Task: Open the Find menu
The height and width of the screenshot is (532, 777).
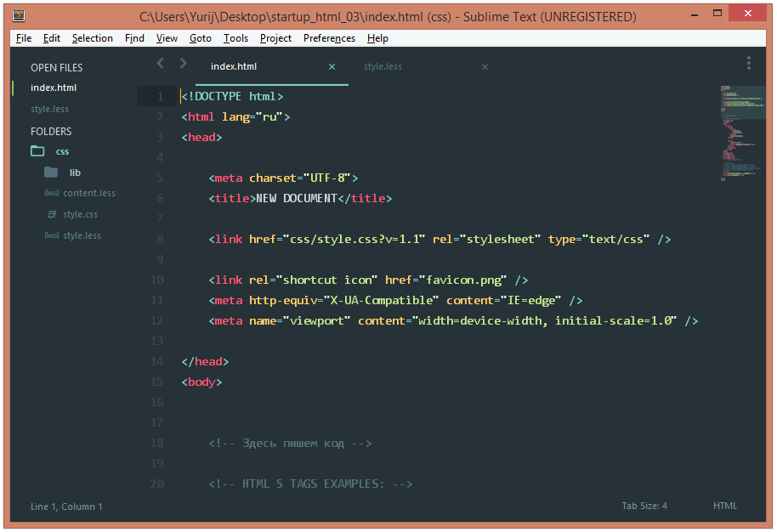Action: click(x=134, y=38)
